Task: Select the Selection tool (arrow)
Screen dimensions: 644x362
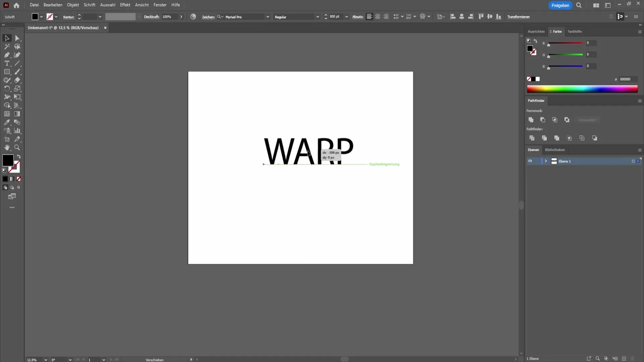Action: click(7, 38)
